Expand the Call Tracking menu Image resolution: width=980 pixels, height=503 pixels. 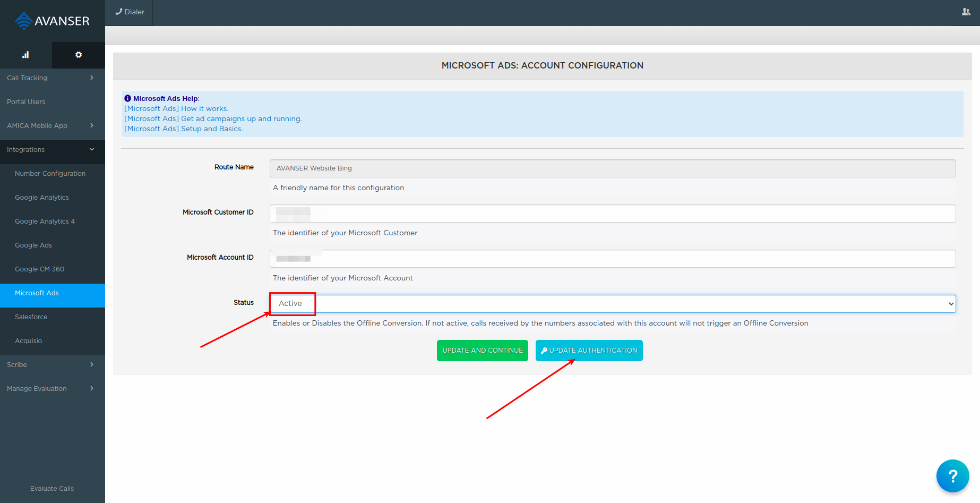click(x=53, y=78)
